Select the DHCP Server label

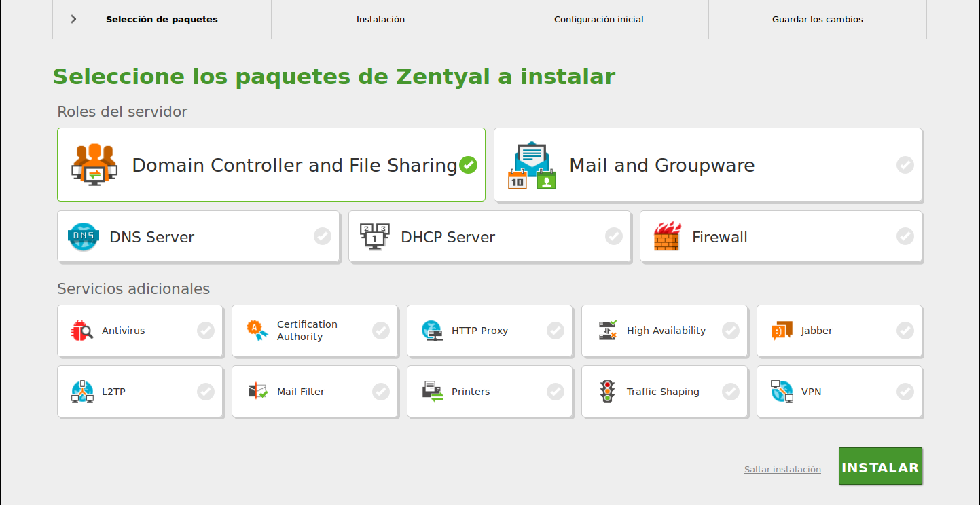448,237
